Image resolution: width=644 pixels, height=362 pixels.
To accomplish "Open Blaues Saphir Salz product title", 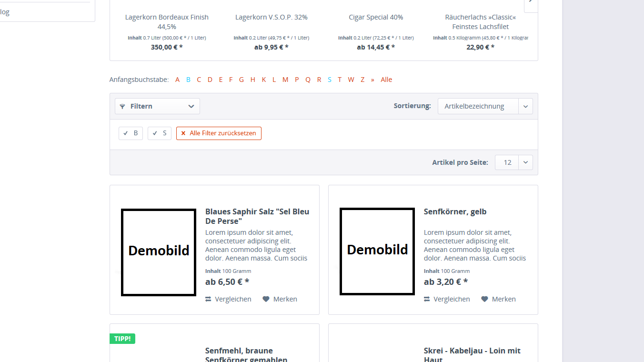I will pyautogui.click(x=257, y=216).
